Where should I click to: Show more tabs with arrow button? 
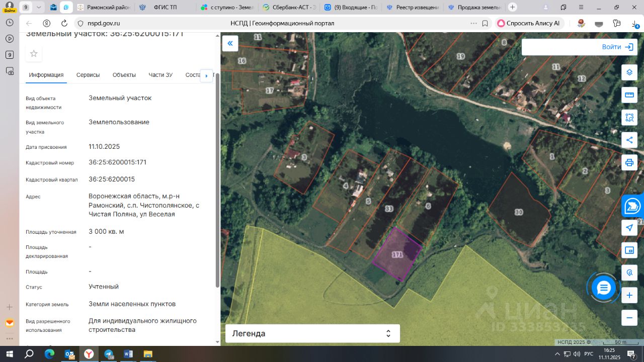[206, 75]
